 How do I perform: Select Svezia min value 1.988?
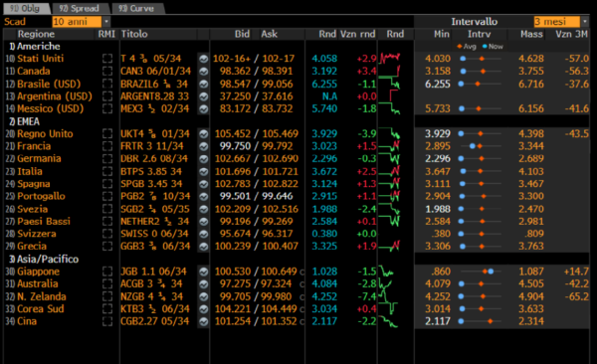pos(438,209)
